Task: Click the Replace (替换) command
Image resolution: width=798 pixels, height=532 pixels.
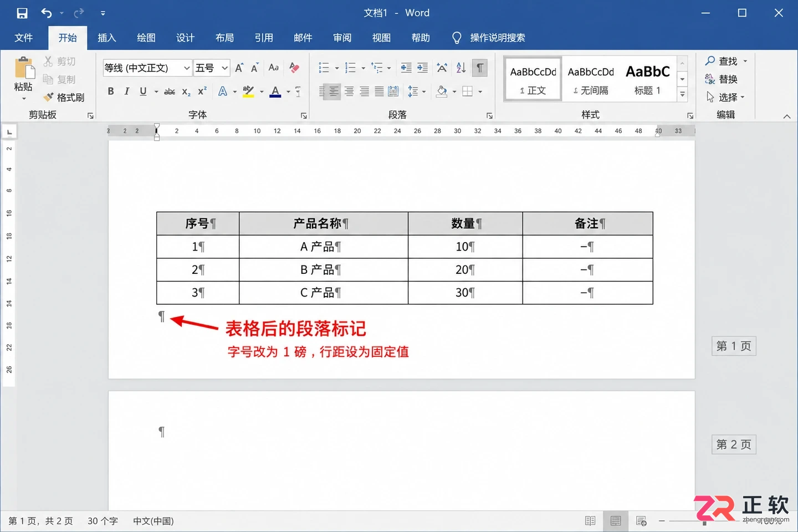Action: pos(722,79)
